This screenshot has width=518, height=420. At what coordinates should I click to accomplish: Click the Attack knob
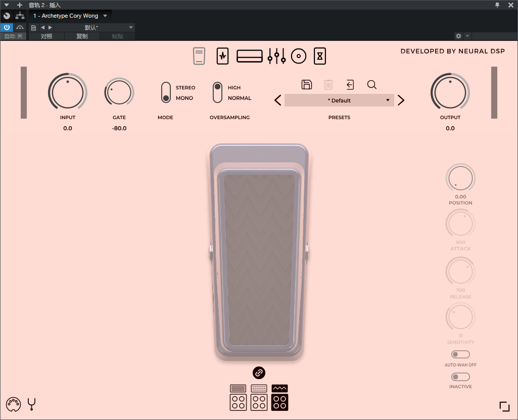click(x=460, y=224)
